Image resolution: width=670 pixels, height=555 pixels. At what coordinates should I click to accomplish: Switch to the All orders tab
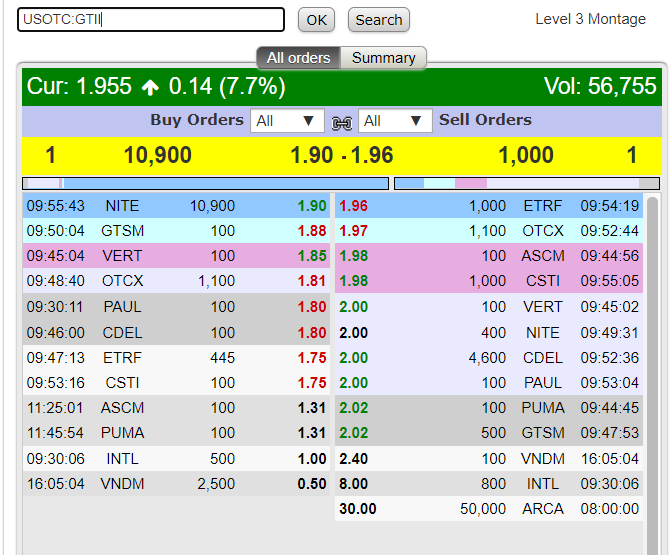pos(298,58)
